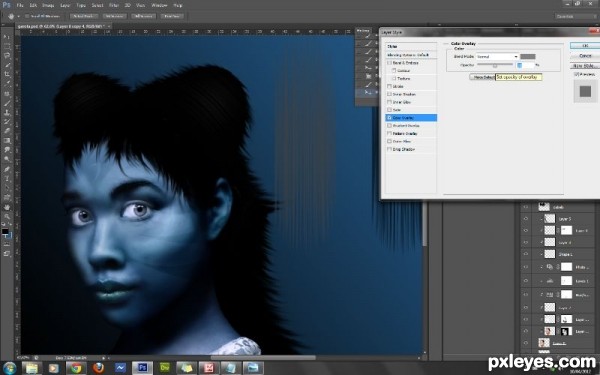Click Cancel in Layer Style dialog
This screenshot has height=375, width=600.
pos(585,56)
